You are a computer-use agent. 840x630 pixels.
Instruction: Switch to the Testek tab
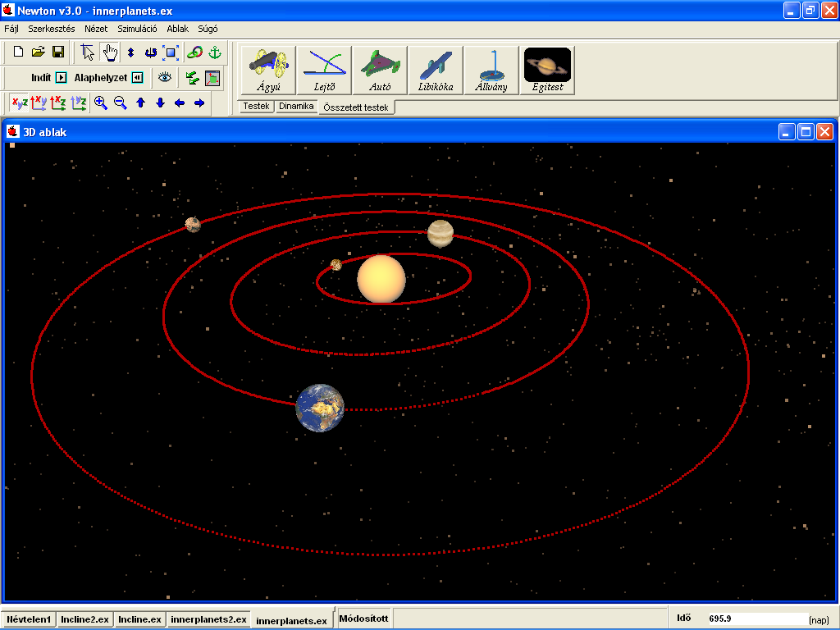pos(256,106)
